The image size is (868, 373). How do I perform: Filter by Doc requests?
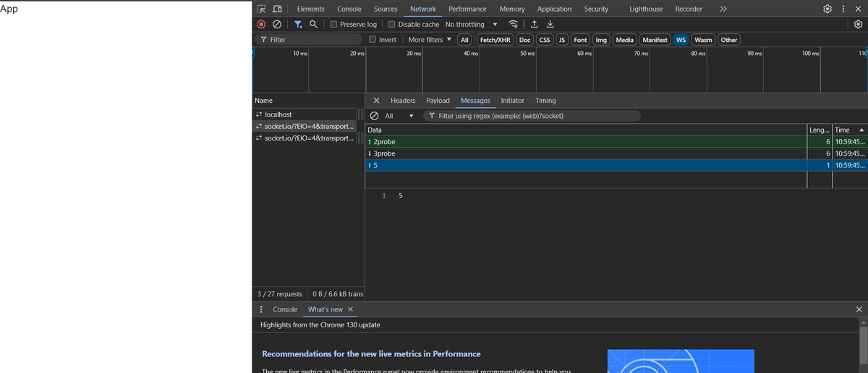click(525, 40)
